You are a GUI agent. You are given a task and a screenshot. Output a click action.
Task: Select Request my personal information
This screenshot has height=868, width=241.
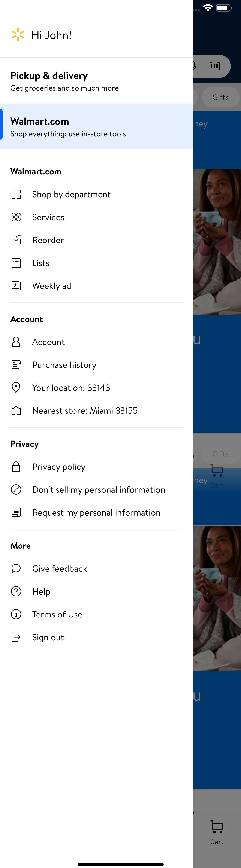coord(97,512)
